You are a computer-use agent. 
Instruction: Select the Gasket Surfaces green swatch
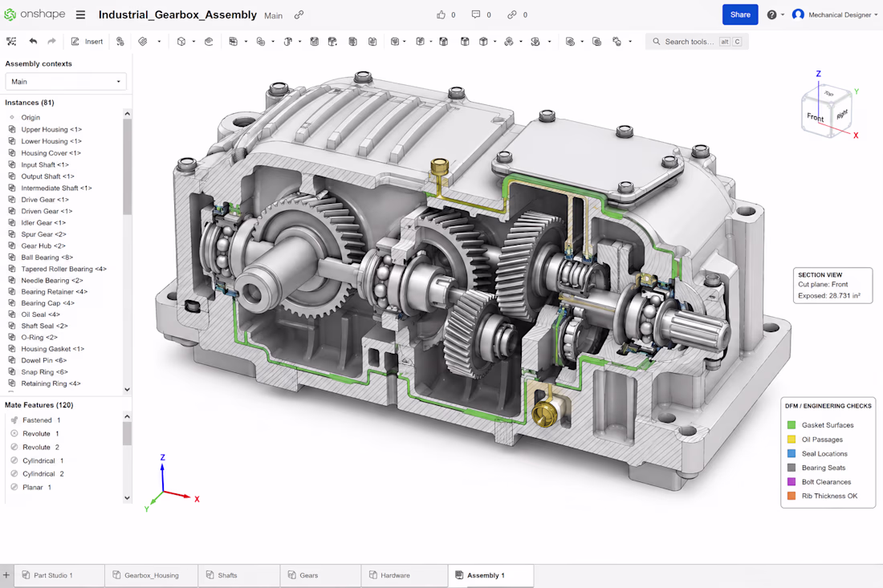[791, 425]
